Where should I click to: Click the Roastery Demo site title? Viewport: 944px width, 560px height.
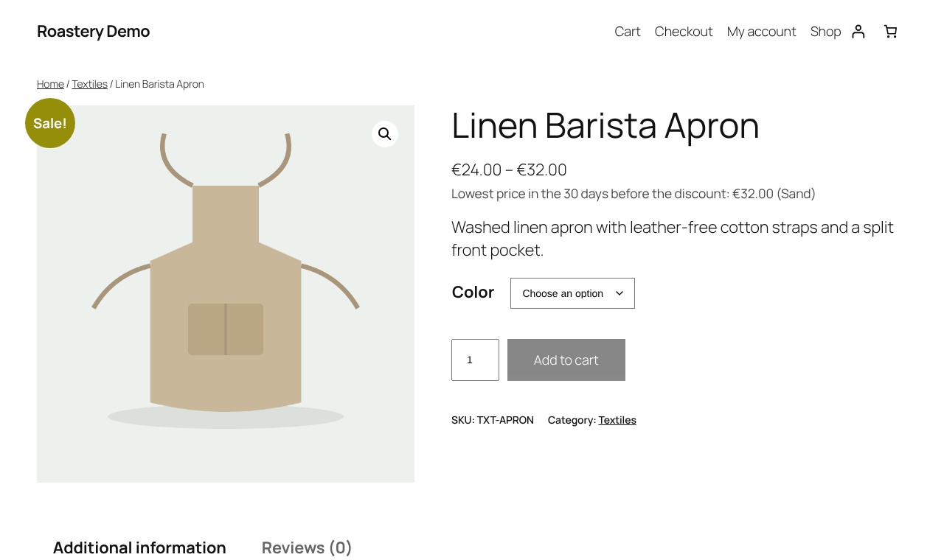point(94,31)
